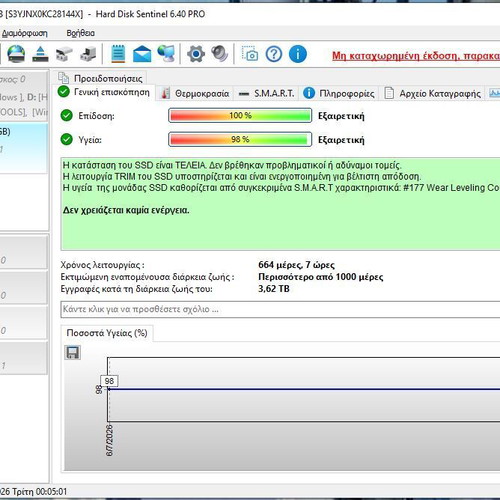Click the blue envelope e-mail icon
The width and height of the screenshot is (500, 500).
pyautogui.click(x=142, y=54)
